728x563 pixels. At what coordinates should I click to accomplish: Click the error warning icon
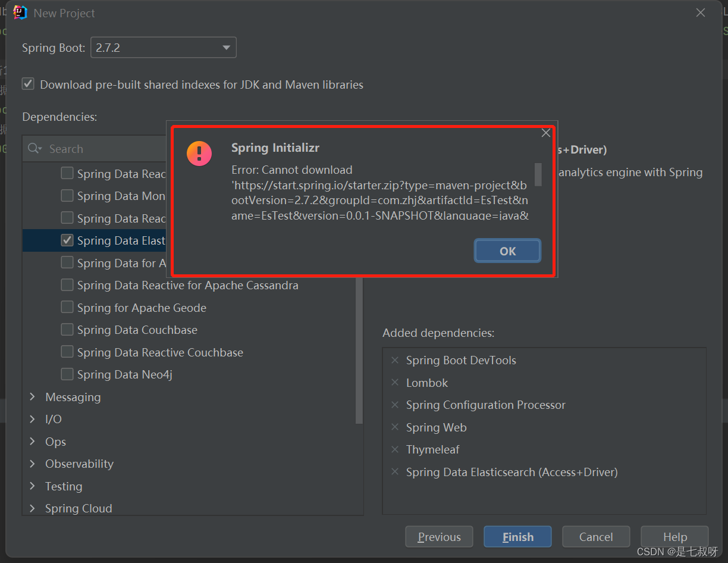coord(199,153)
